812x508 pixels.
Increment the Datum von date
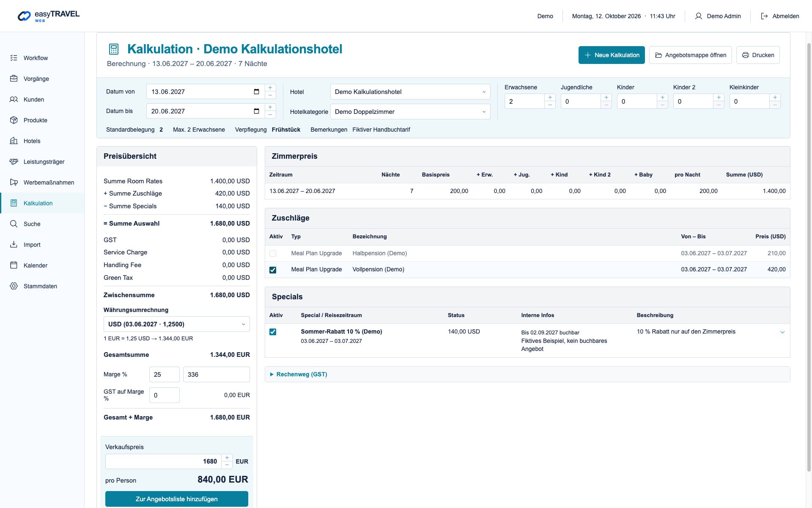(270, 88)
